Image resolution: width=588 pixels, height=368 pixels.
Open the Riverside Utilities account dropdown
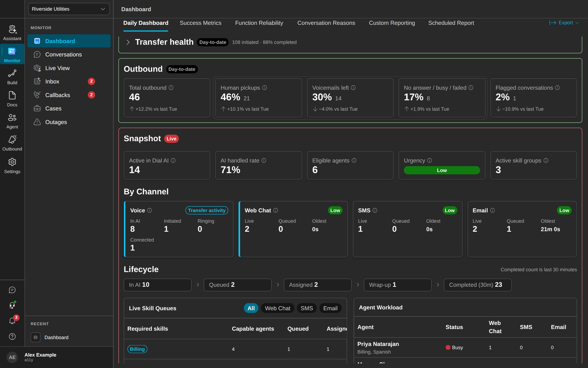pyautogui.click(x=69, y=9)
